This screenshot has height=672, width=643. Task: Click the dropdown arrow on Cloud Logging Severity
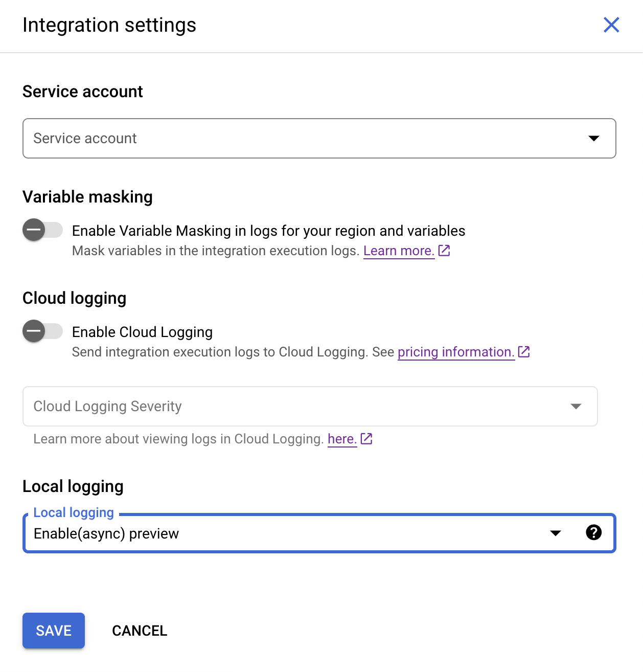click(576, 406)
